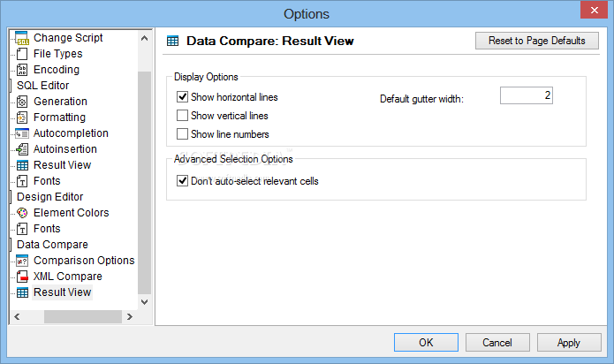Viewport: 614px width, 364px height.
Task: Click the tree horizontal scrollbar thumb
Action: [x=83, y=316]
